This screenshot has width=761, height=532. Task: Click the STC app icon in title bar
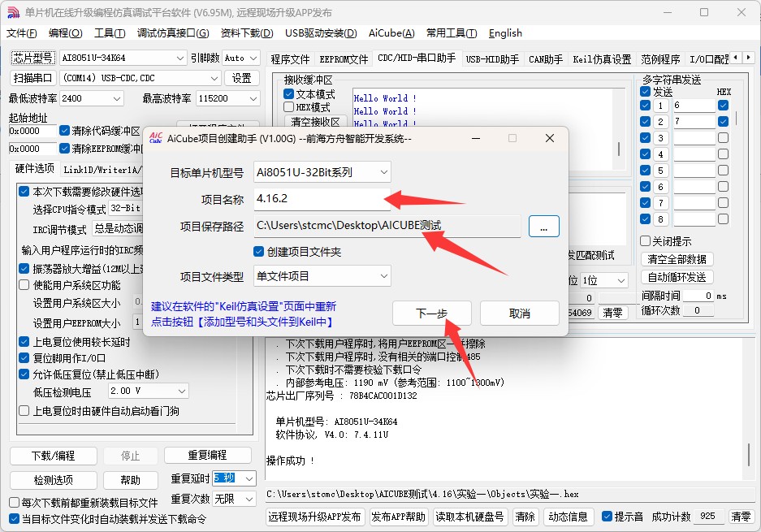(x=13, y=13)
